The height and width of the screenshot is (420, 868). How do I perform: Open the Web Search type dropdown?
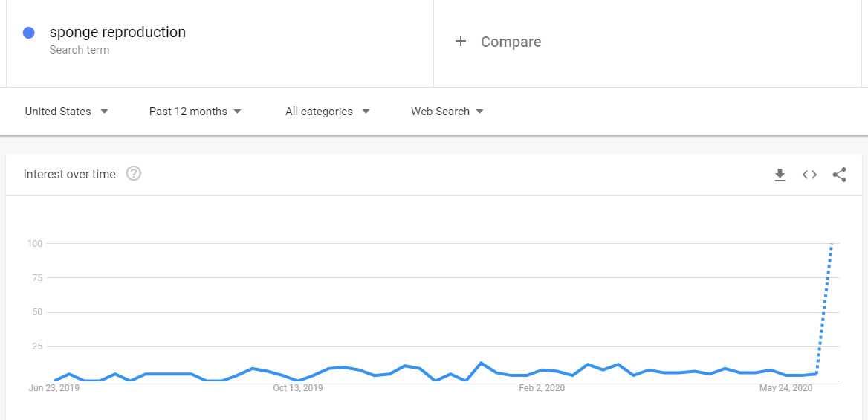click(447, 112)
